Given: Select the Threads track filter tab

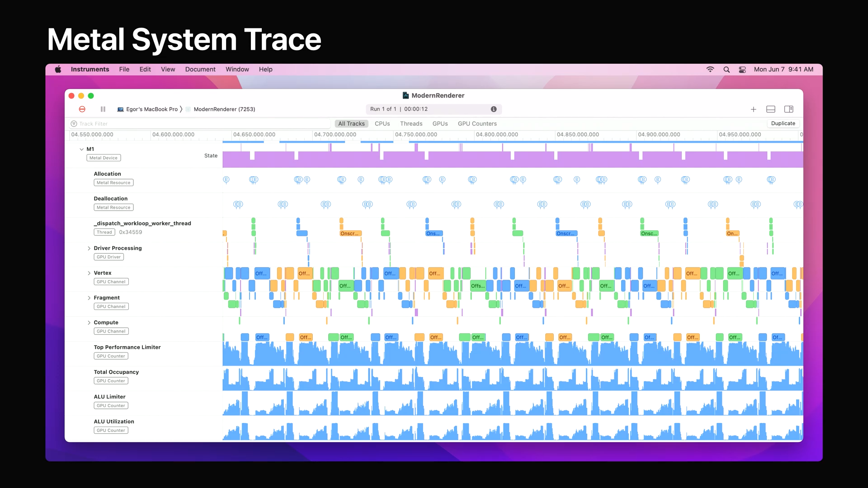Looking at the screenshot, I should pos(411,124).
